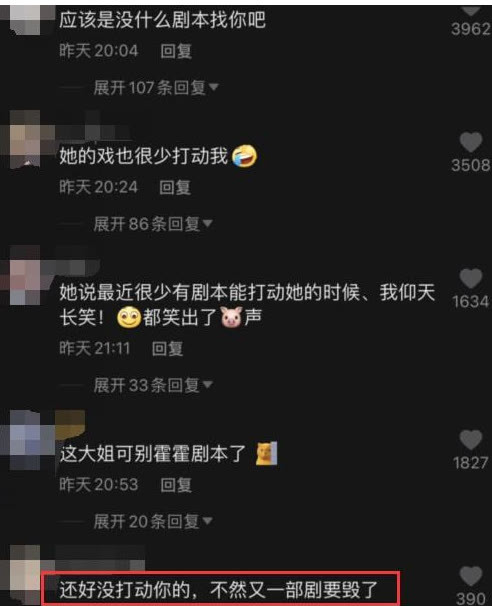Open avatar of the 21:11 commenter
The width and height of the screenshot is (492, 606).
click(x=25, y=275)
